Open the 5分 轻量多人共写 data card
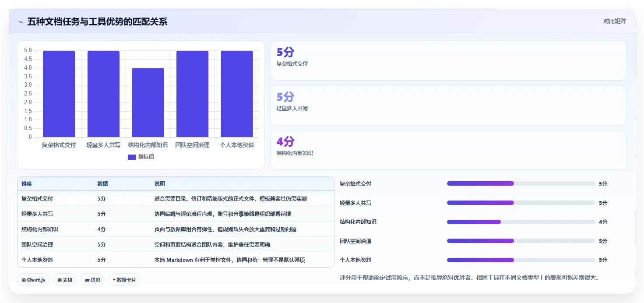Image resolution: width=644 pixels, height=303 pixels. tap(448, 105)
